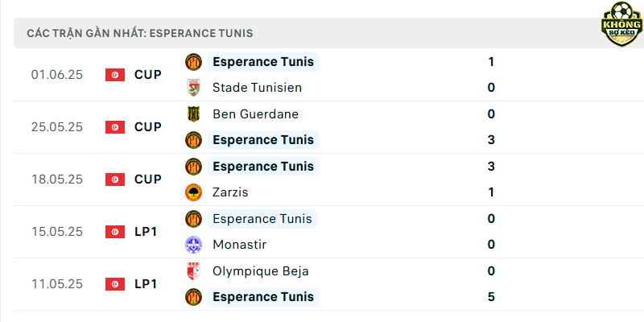Click the Tunisia flag beside 01.06.25 match
Screen dimensions: 644x322
point(115,75)
